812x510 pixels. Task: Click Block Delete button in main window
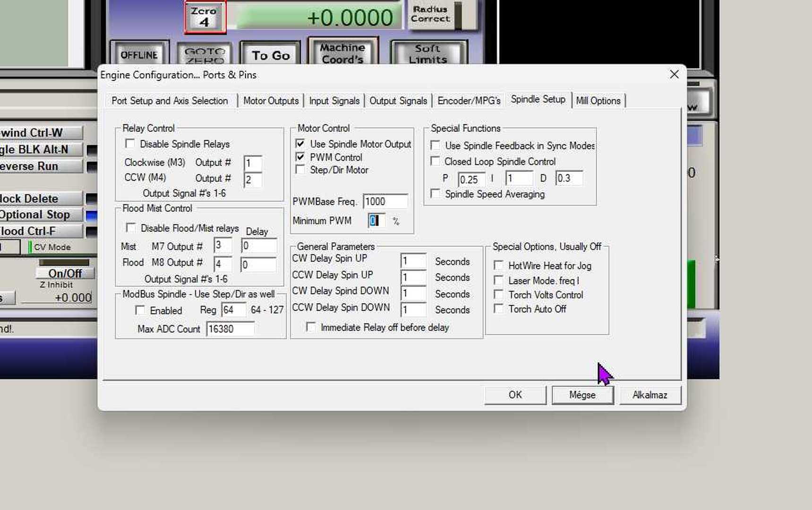42,198
